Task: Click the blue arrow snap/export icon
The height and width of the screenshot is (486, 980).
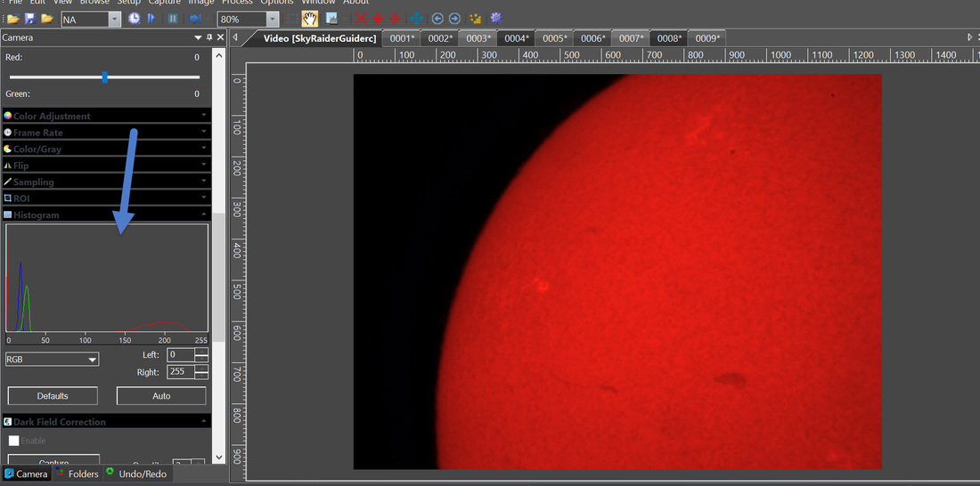Action: tap(196, 19)
